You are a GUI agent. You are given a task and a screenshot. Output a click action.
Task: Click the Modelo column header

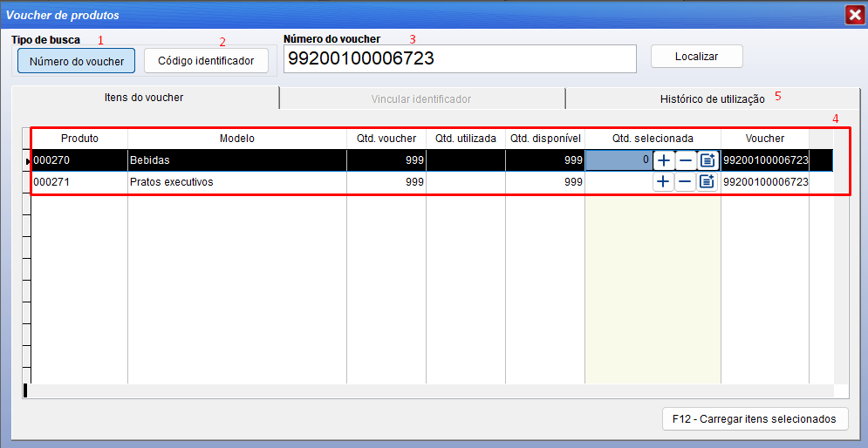pyautogui.click(x=236, y=139)
